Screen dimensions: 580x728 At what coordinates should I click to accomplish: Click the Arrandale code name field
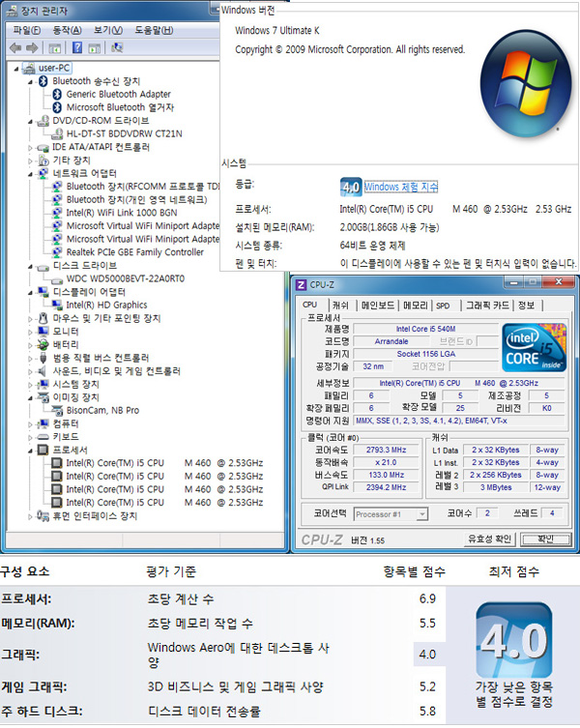(391, 341)
